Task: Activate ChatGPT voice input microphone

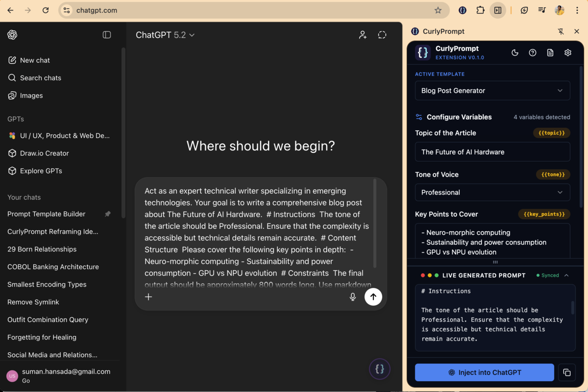Action: (x=352, y=296)
